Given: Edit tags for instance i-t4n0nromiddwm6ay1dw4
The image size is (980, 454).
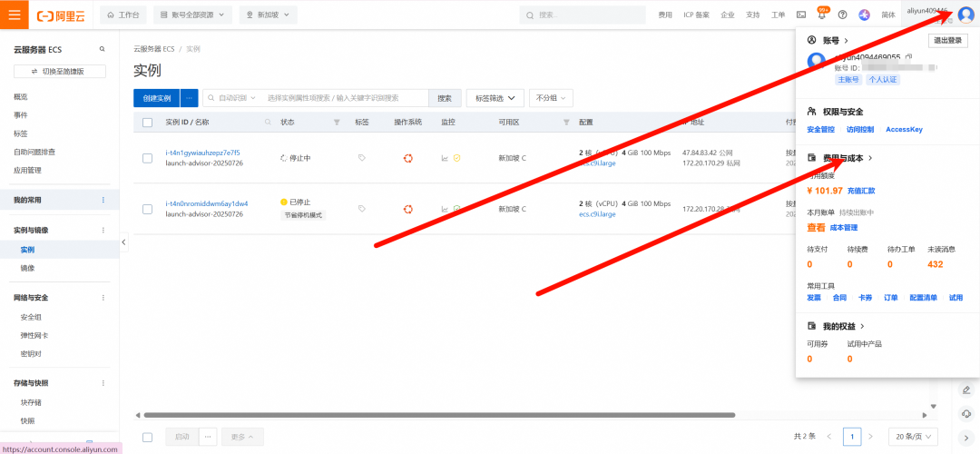Looking at the screenshot, I should pos(362,209).
